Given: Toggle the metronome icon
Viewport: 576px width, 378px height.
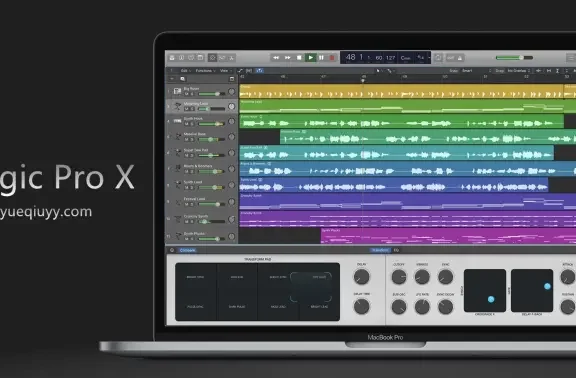Looking at the screenshot, I should [460, 58].
